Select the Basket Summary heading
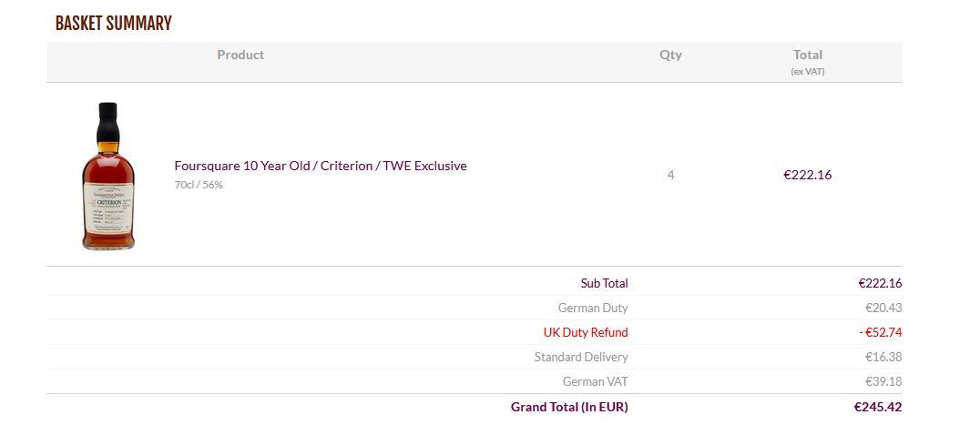 (x=113, y=23)
